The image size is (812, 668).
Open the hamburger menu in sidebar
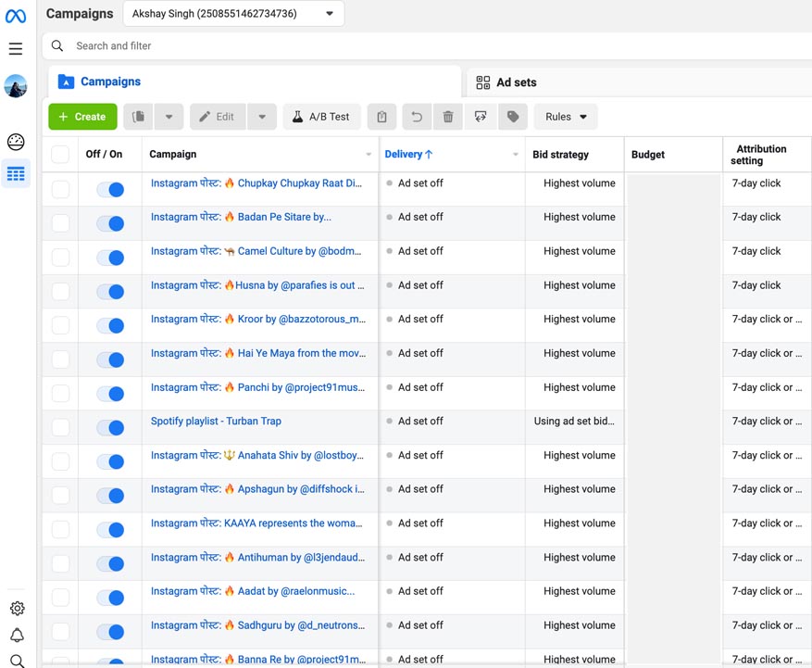click(16, 48)
